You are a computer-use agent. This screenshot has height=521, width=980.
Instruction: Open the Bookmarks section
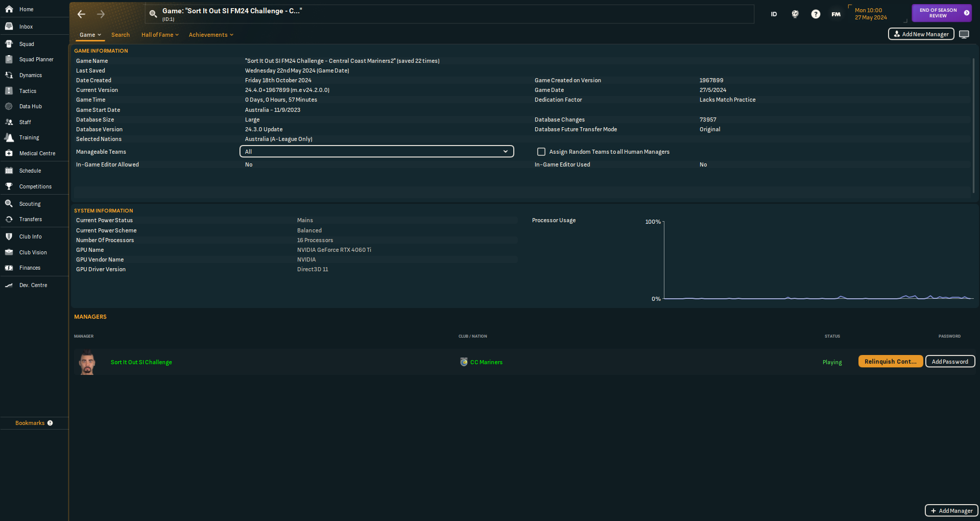[30, 423]
